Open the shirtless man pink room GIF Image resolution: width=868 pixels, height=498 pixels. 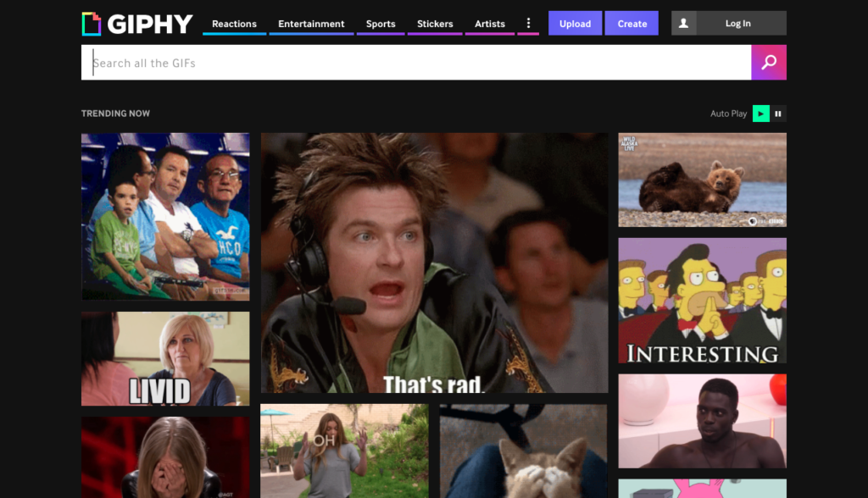(x=703, y=421)
